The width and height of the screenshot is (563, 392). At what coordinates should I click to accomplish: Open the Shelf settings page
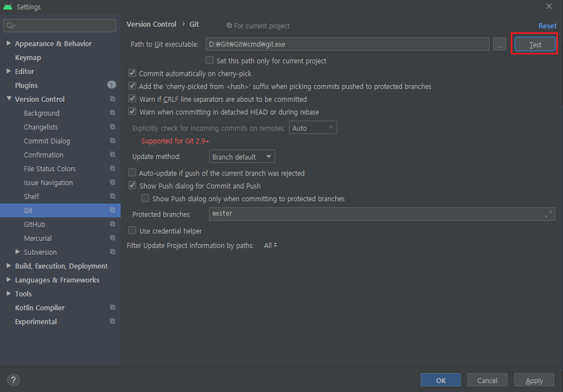(32, 196)
